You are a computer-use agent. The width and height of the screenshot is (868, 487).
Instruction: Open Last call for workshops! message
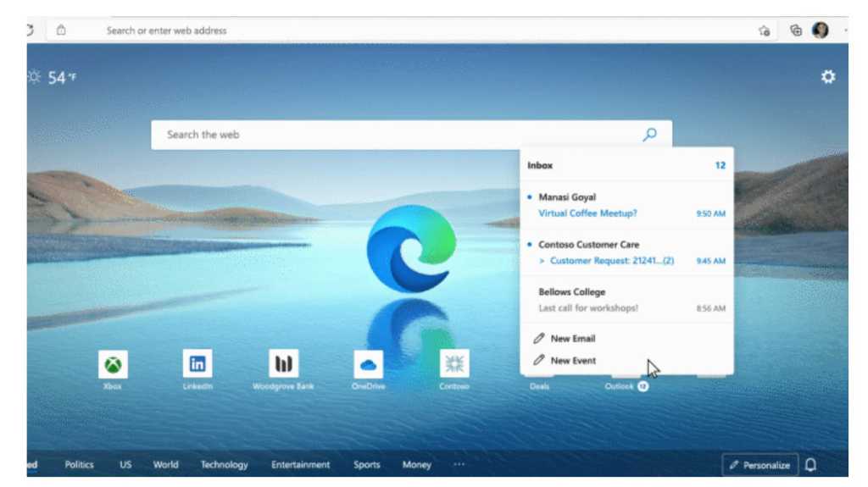click(588, 308)
